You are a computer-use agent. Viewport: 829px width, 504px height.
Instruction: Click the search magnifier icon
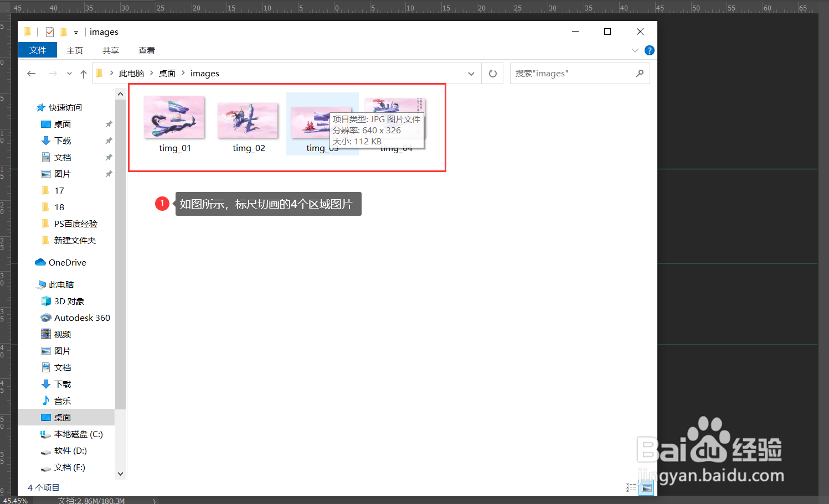click(640, 73)
